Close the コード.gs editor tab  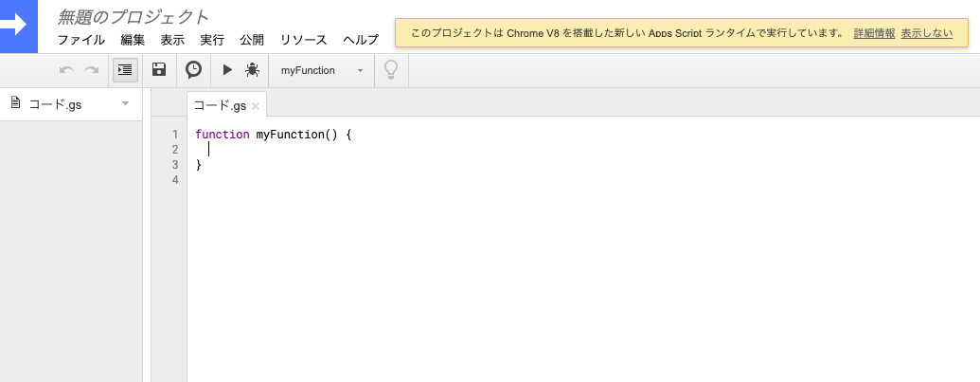(x=255, y=106)
